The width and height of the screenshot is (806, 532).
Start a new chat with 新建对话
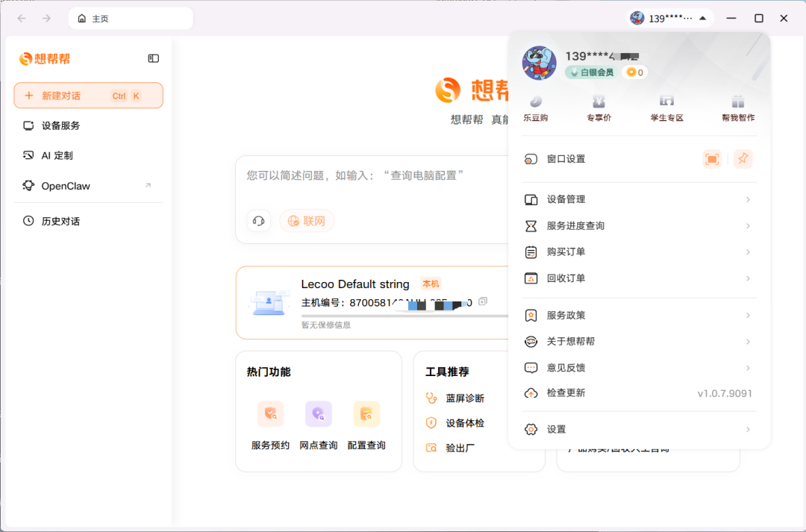click(x=88, y=96)
